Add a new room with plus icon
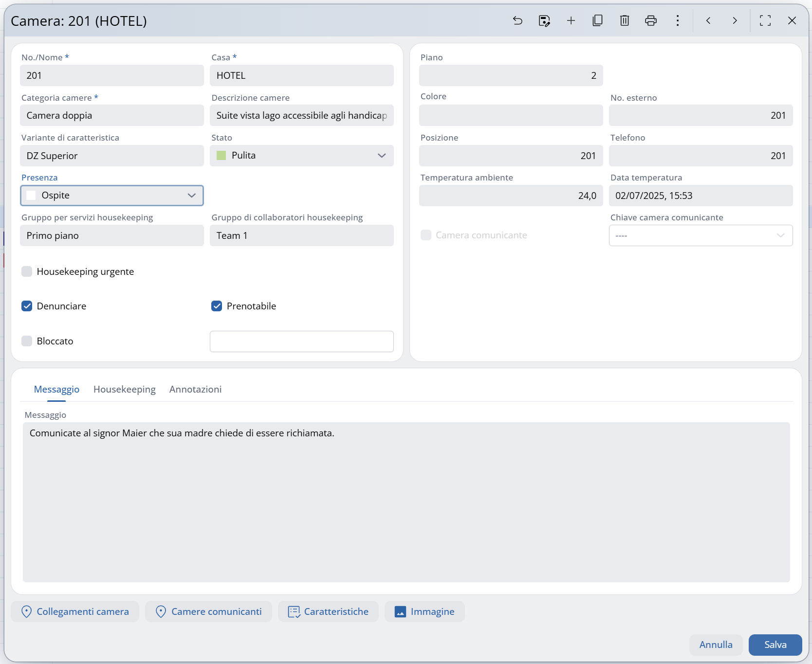Image resolution: width=812 pixels, height=664 pixels. coord(571,20)
